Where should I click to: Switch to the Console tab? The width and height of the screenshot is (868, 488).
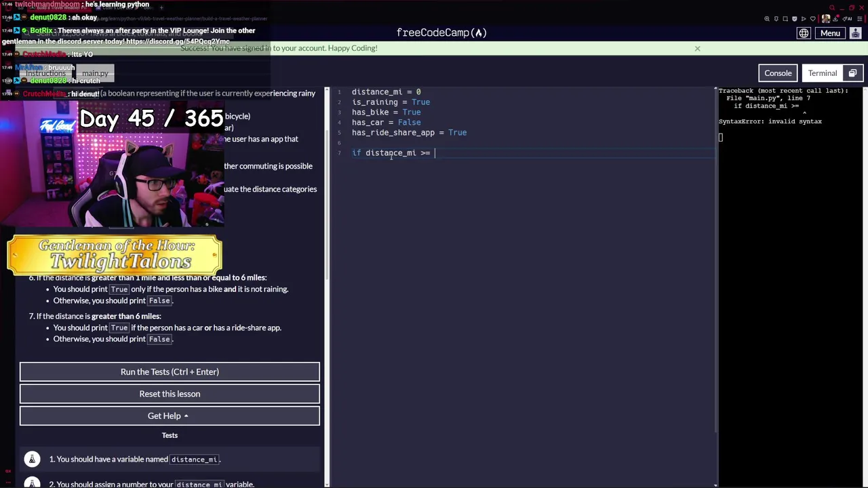point(778,73)
